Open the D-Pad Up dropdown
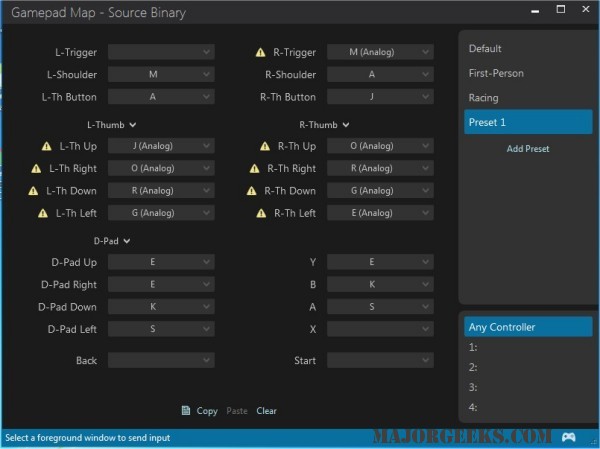The image size is (600, 449). tap(161, 262)
